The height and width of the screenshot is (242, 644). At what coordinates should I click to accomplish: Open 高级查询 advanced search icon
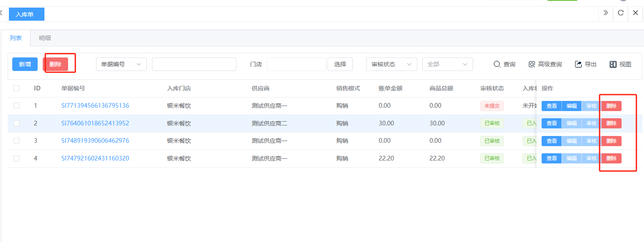pyautogui.click(x=532, y=64)
